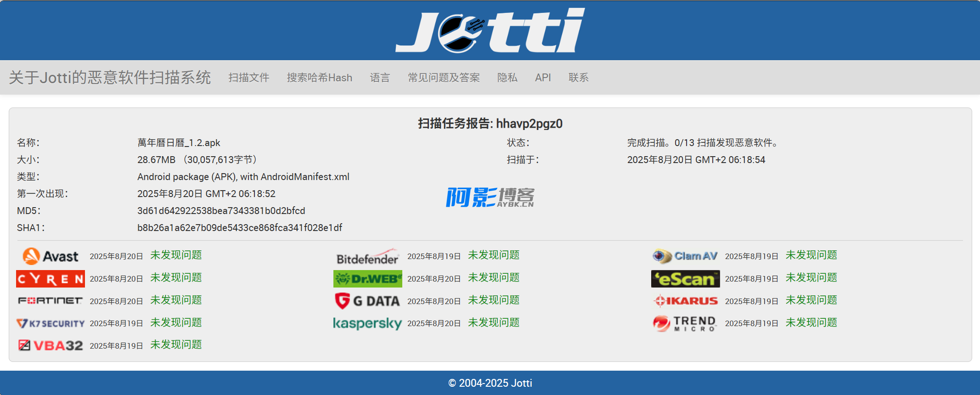980x395 pixels.
Task: Click the 关于Jotti的恶意软件扫描系统 site title
Action: coord(110,77)
